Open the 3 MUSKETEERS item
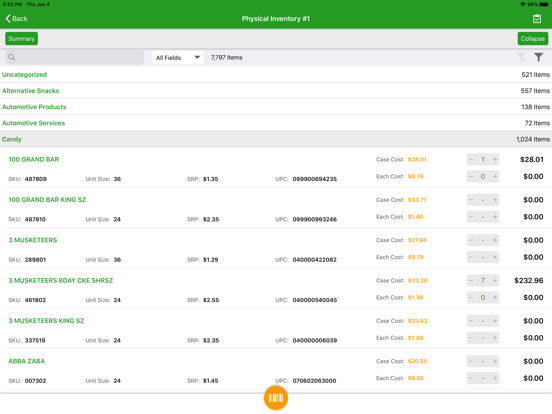The height and width of the screenshot is (414, 552). [x=33, y=240]
